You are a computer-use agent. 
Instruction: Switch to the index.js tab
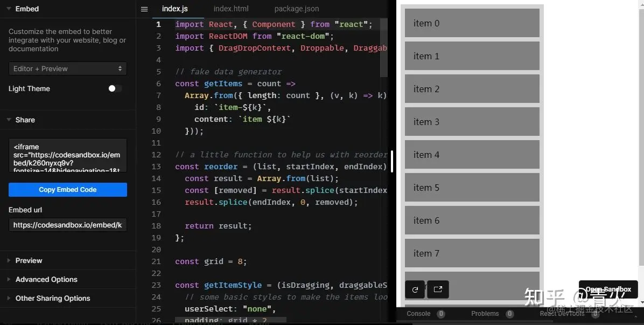175,9
